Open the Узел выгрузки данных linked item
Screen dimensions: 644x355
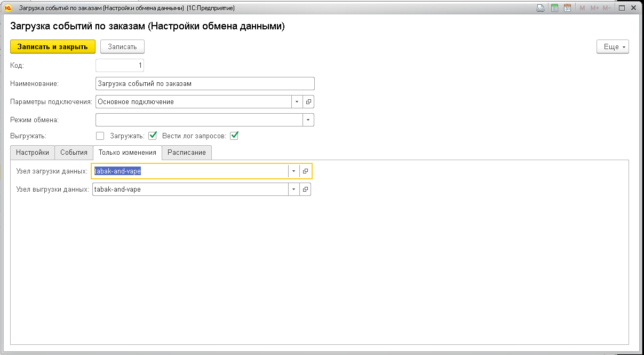coord(305,189)
